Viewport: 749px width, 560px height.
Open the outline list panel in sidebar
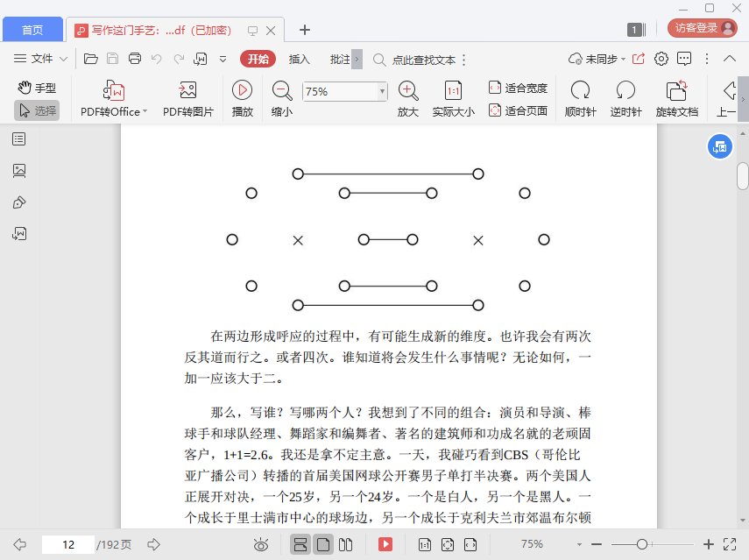pos(19,138)
